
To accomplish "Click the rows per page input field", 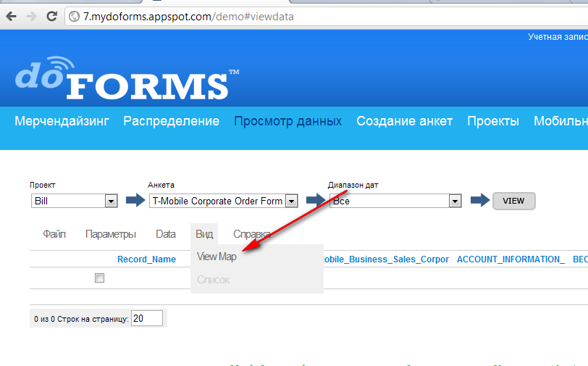I will (147, 318).
